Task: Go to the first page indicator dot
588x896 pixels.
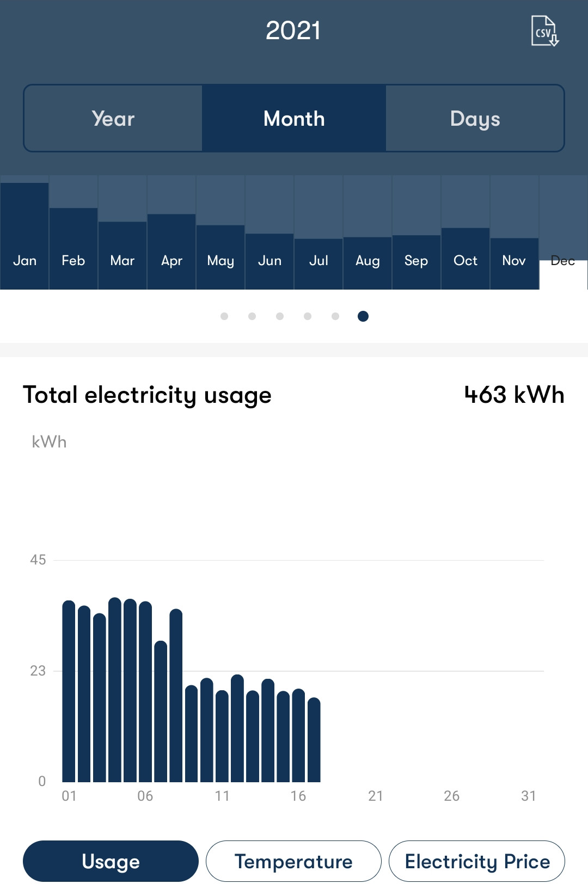Action: [224, 316]
